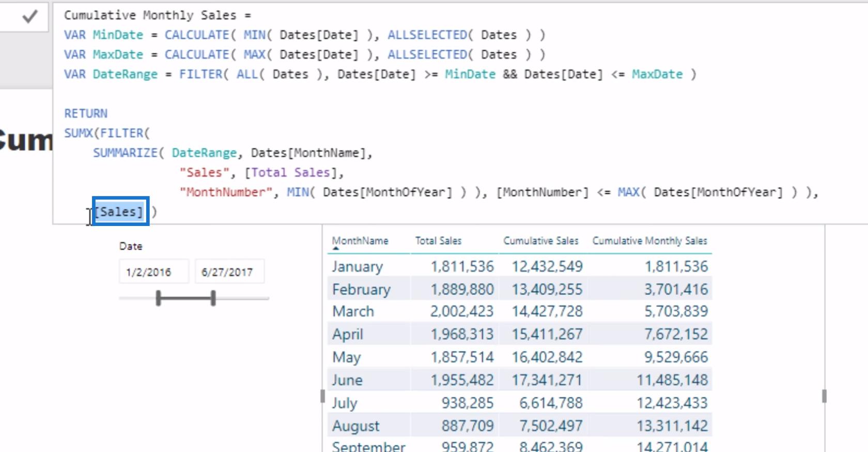Click the highlighted [Sales] in the formula
This screenshot has height=452, width=868.
pos(118,212)
